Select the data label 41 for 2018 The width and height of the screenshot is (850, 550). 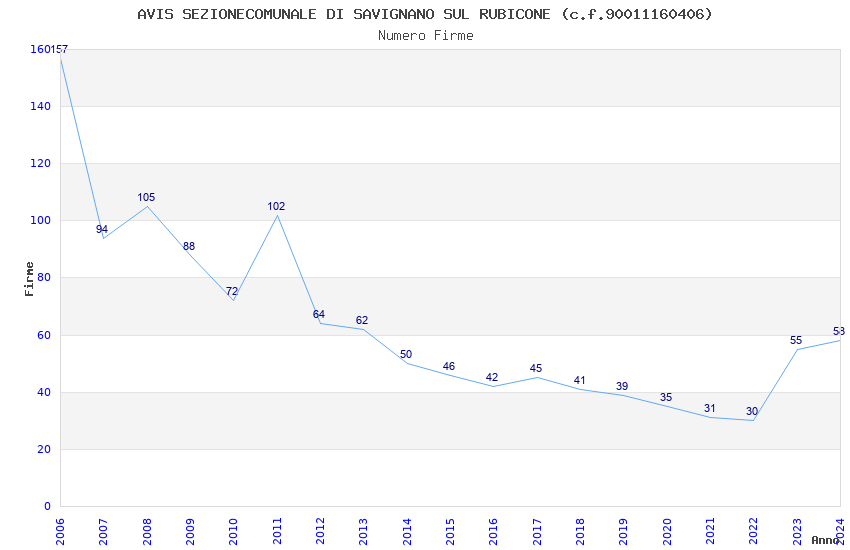point(579,380)
